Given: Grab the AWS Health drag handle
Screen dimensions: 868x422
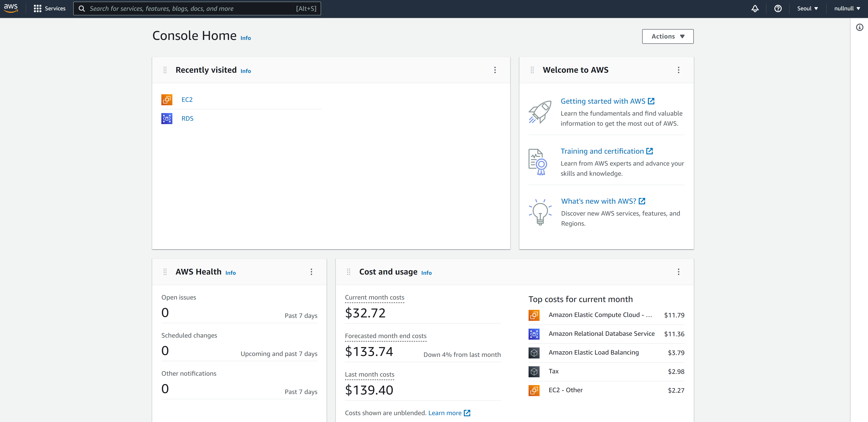Looking at the screenshot, I should tap(165, 272).
